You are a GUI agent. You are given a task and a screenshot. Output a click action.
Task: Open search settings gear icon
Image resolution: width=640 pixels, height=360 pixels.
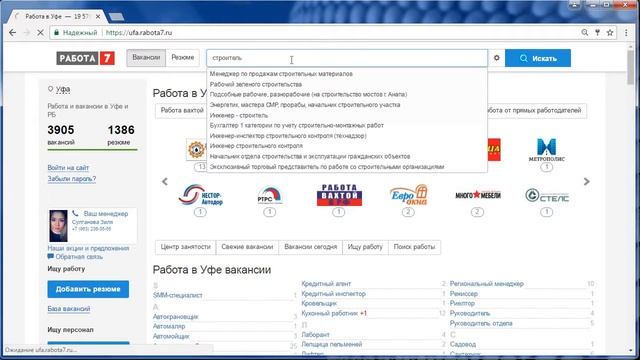click(x=496, y=58)
